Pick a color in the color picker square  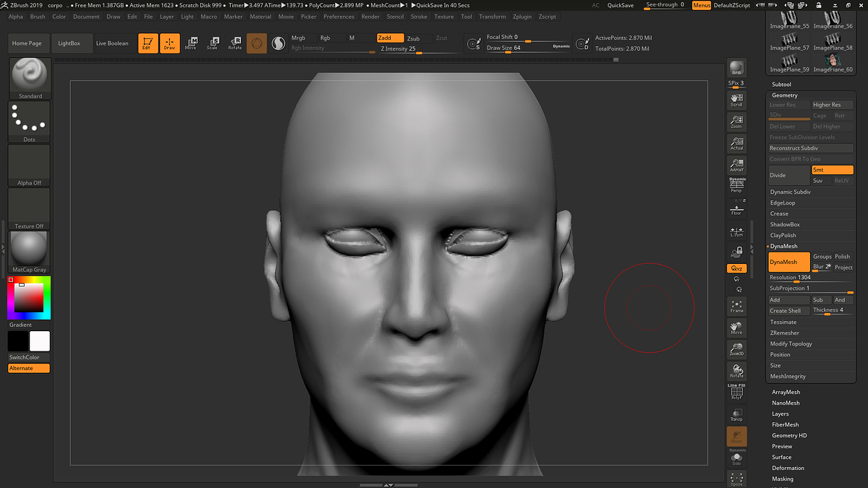[29, 297]
